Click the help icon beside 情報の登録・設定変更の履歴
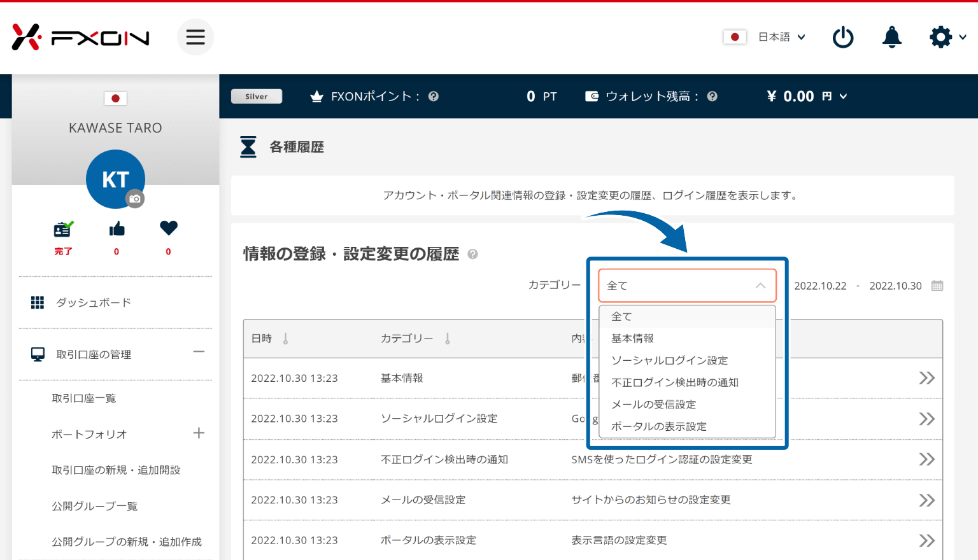The image size is (978, 560). [x=472, y=254]
